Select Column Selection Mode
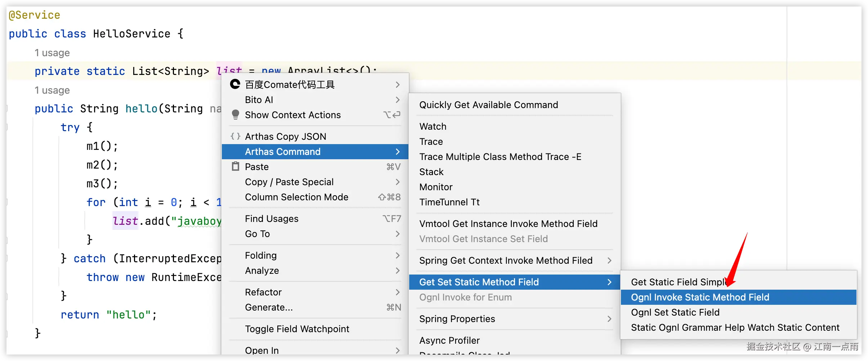 pos(296,197)
